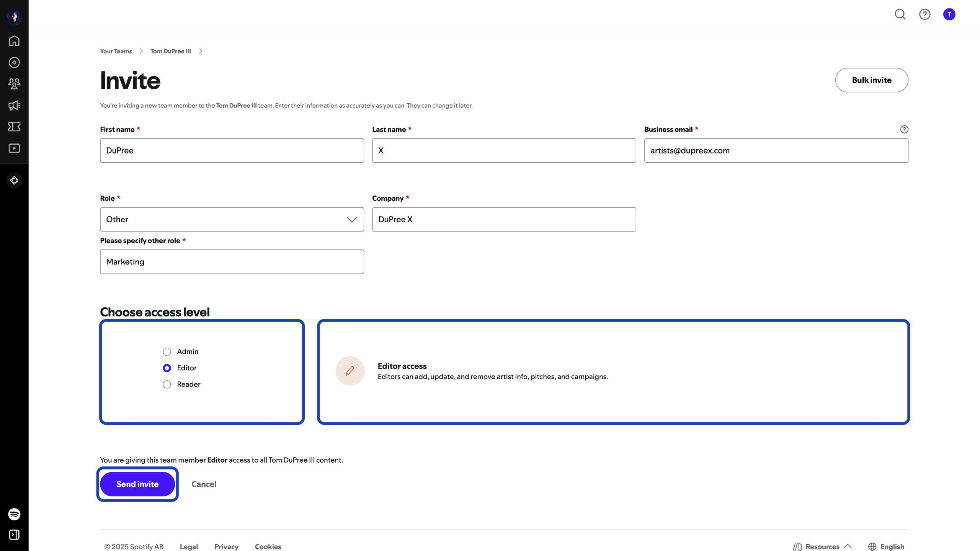Open the Campaigns megaphone icon
This screenshot has width=980, height=551.
(14, 105)
